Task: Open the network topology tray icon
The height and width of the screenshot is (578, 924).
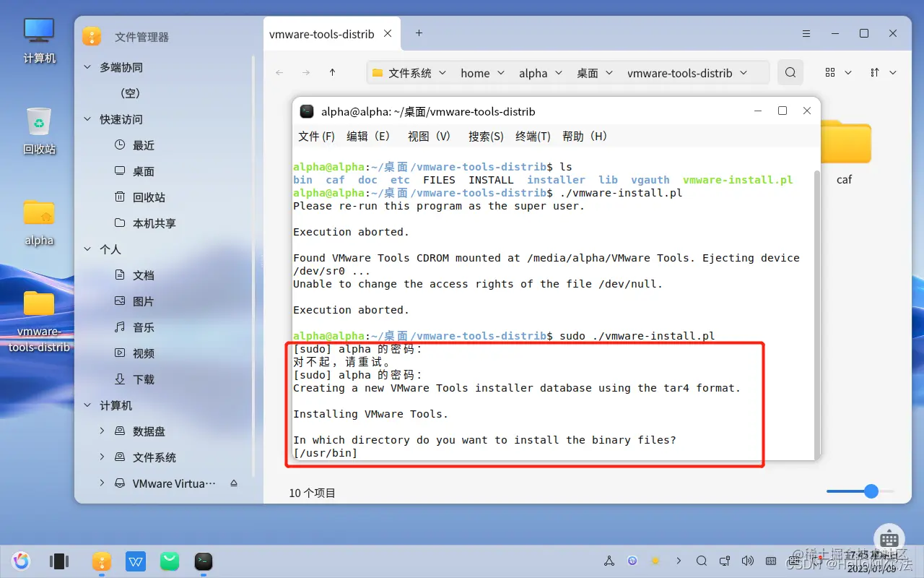Action: [609, 561]
